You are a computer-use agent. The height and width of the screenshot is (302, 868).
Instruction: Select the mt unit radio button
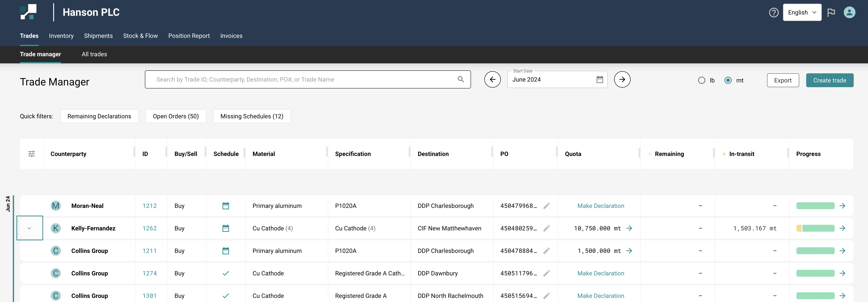[728, 80]
